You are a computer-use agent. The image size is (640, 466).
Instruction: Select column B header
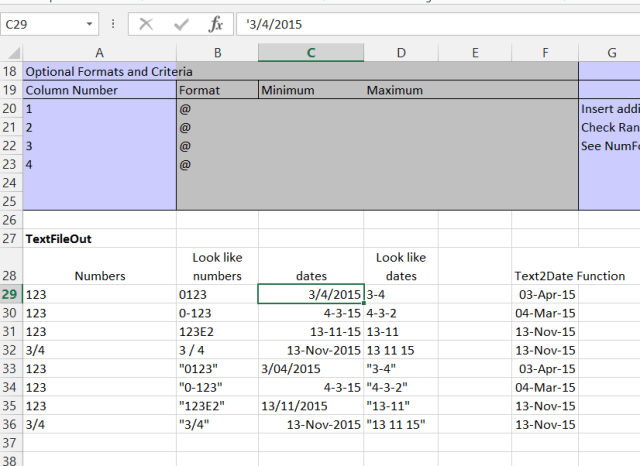(x=218, y=53)
